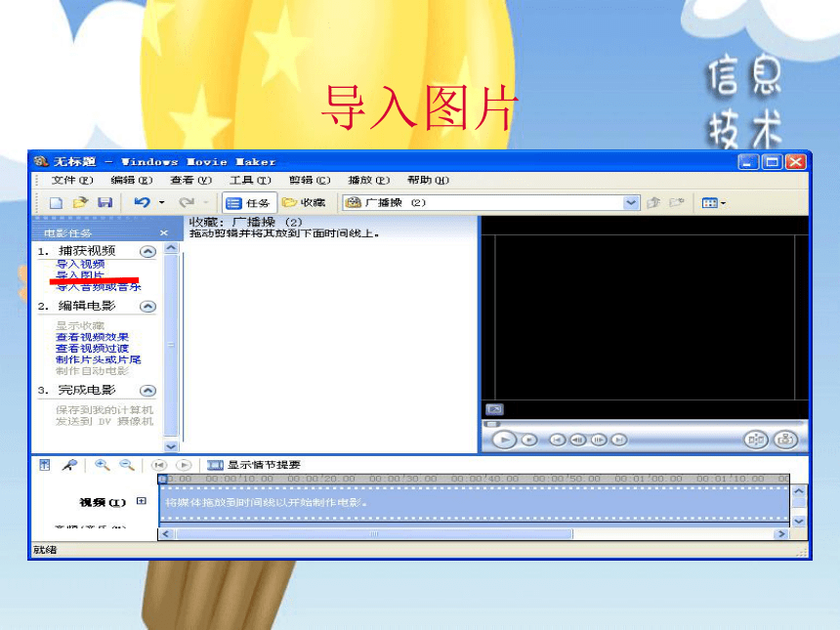Open the 查看(V) menu

tap(190, 180)
